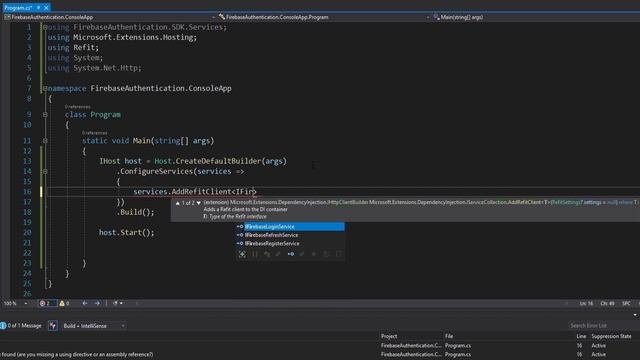Viewport: 640px width, 360px height.
Task: Collapse the Main method outline
Action: (45, 141)
